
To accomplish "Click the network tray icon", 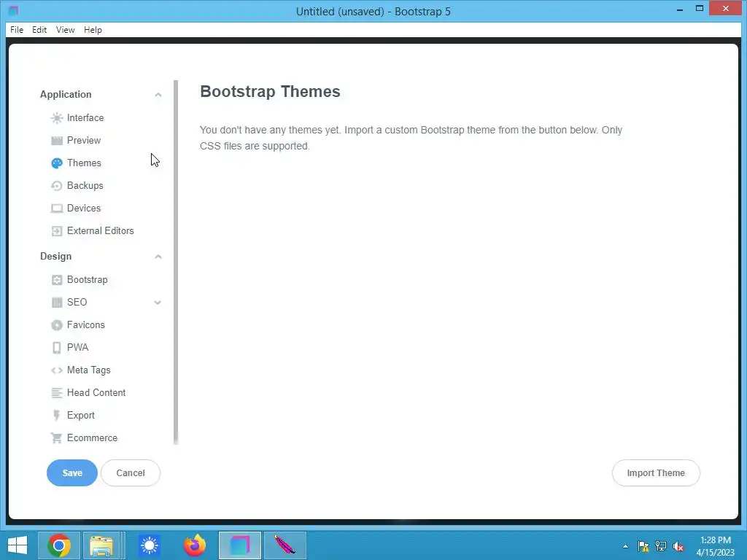I will coord(661,547).
